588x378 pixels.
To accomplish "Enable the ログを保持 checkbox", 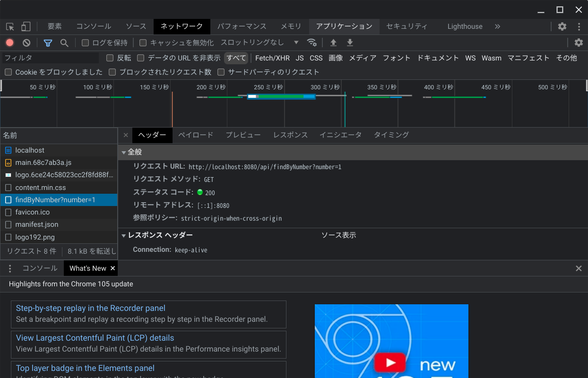I will tap(86, 43).
